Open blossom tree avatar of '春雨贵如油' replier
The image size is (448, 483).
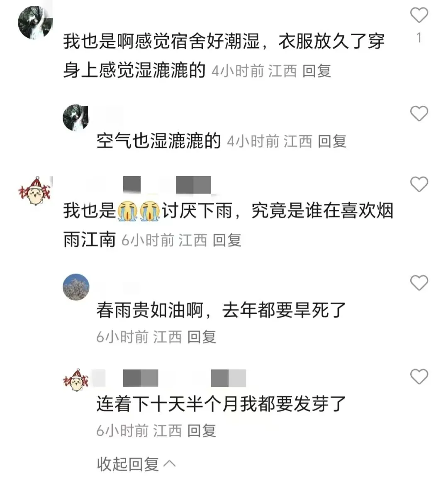[76, 286]
